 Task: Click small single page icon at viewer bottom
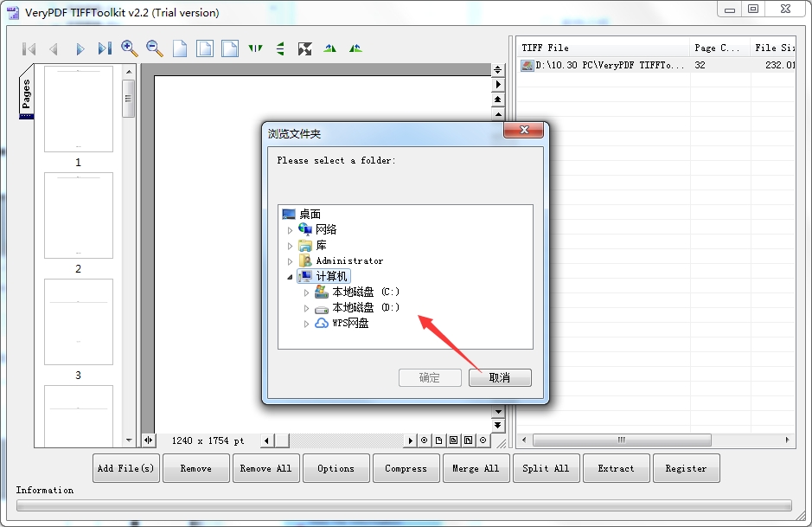pyautogui.click(x=439, y=440)
